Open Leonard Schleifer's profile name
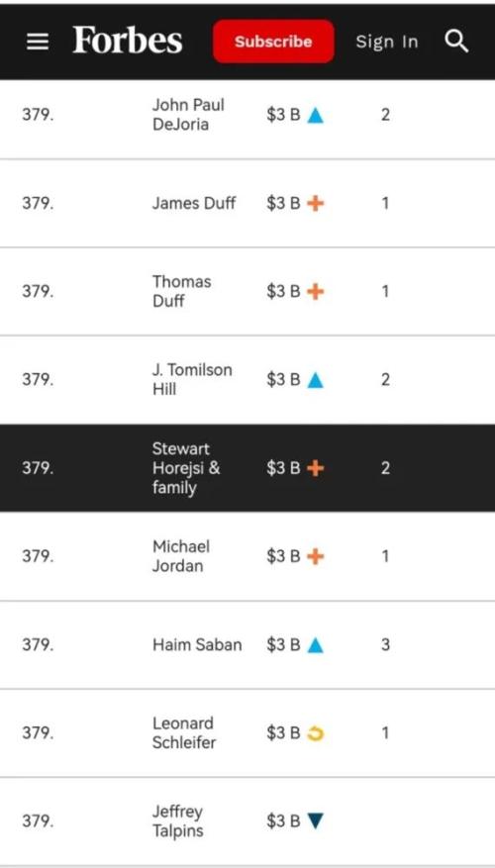Viewport: 495px width, 868px height. (184, 733)
